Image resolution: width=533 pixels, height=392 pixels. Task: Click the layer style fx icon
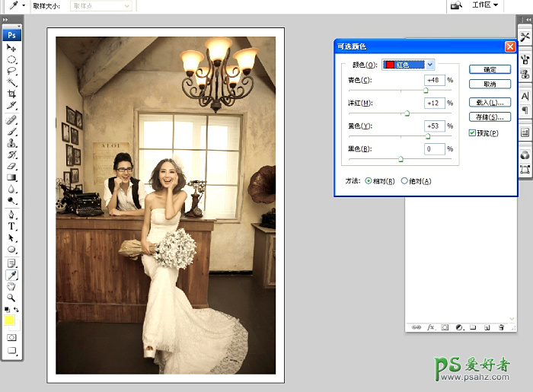tap(430, 327)
